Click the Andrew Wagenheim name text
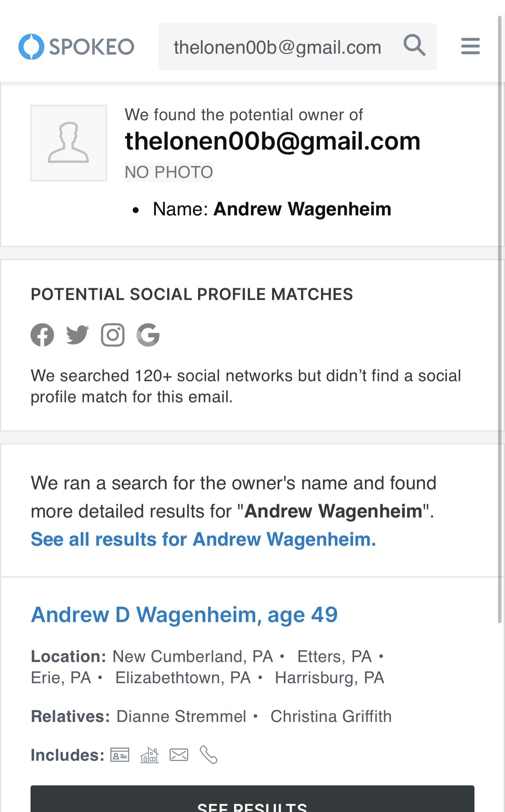Image resolution: width=505 pixels, height=812 pixels. (302, 209)
